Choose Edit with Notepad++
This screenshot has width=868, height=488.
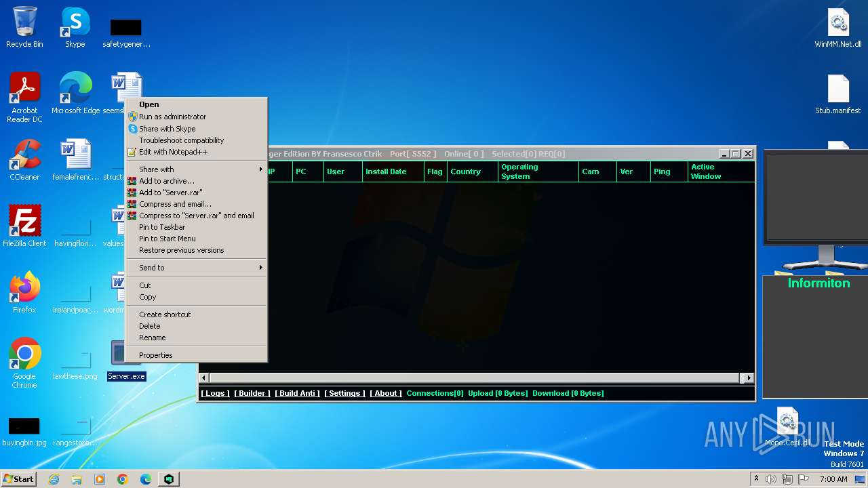[x=197, y=152]
